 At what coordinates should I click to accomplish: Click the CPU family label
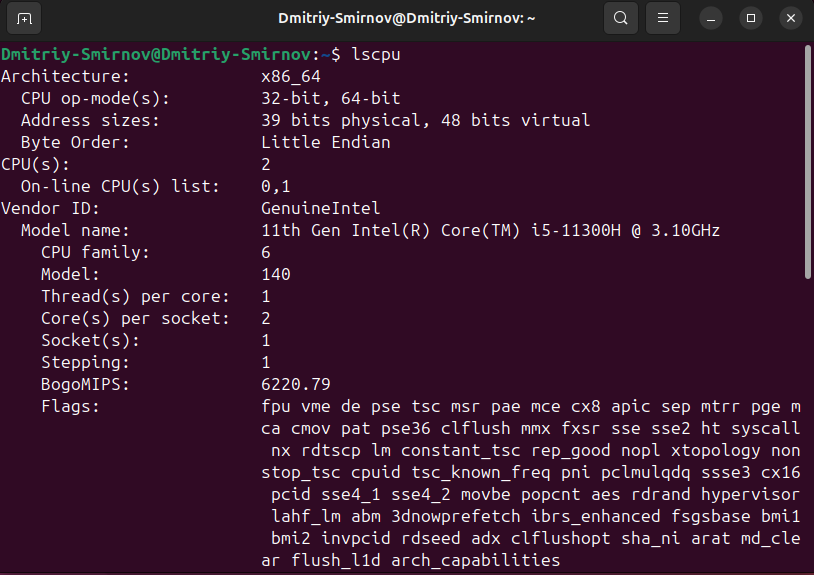(x=96, y=252)
